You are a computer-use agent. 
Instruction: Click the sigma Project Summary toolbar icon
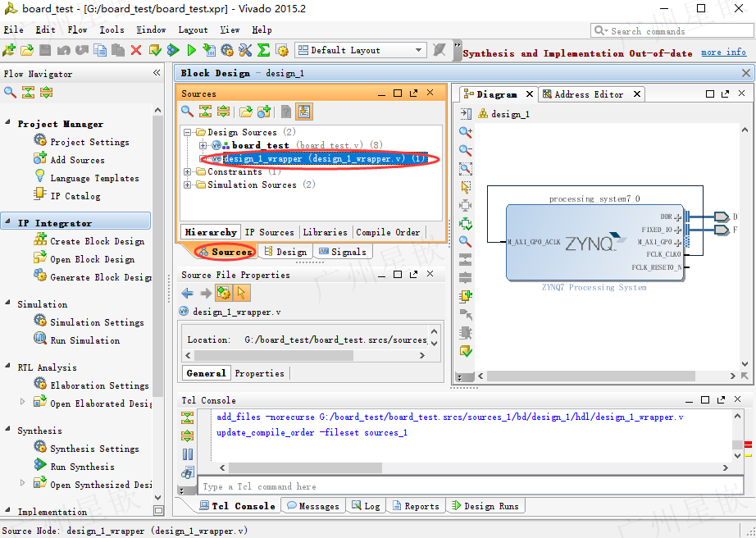tap(263, 50)
